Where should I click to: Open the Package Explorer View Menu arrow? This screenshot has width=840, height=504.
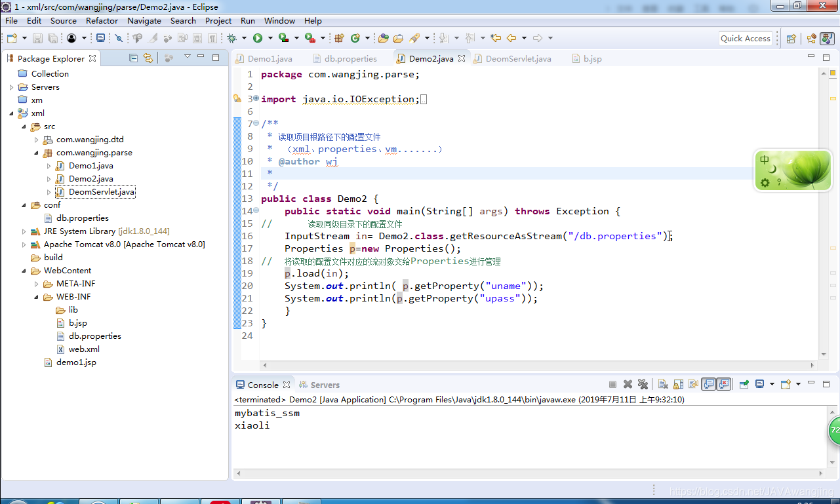click(187, 58)
